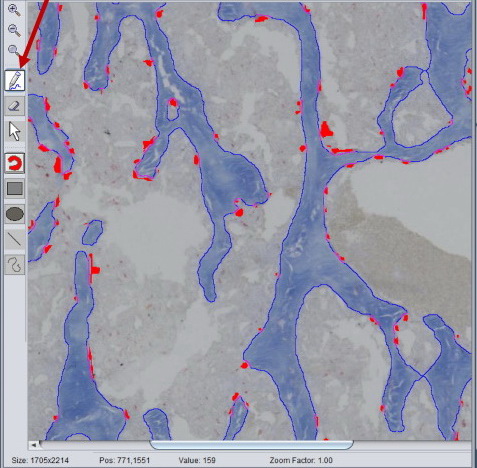
Task: Click the Zoom Factor 1.00 indicator
Action: click(301, 460)
